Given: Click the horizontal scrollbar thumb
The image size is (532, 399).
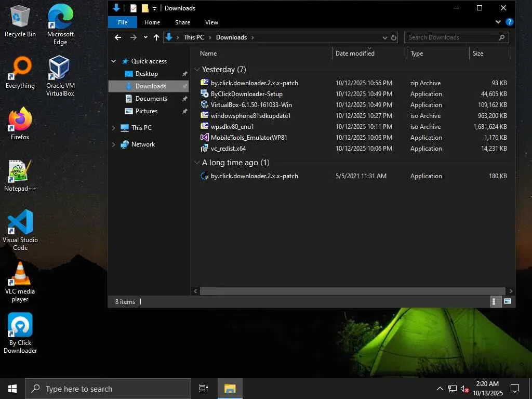Looking at the screenshot, I should point(353,291).
